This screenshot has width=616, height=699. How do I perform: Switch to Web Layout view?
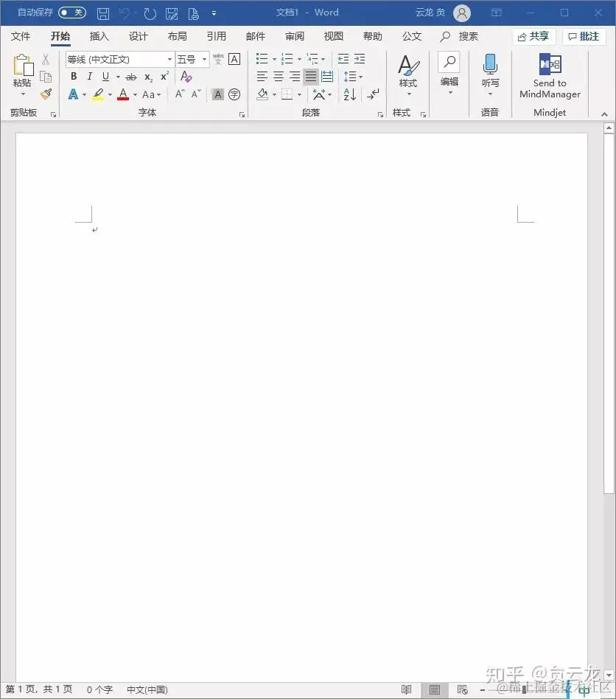462,689
